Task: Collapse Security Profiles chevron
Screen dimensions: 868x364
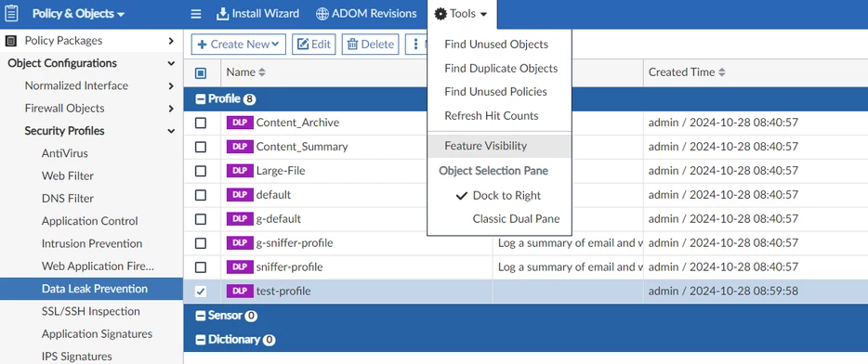Action: click(171, 131)
